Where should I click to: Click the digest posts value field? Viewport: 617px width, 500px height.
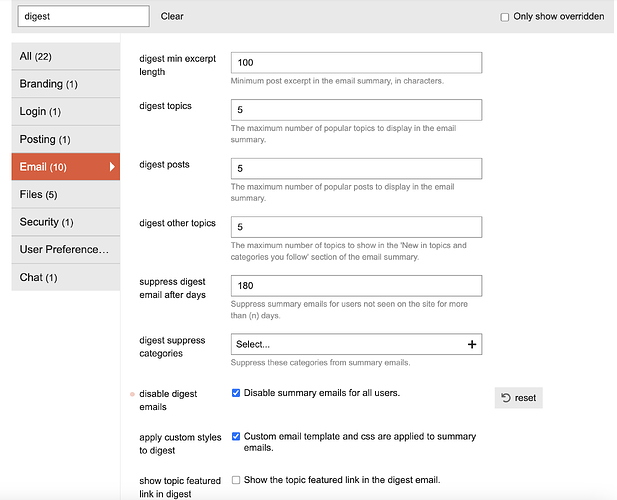(356, 168)
